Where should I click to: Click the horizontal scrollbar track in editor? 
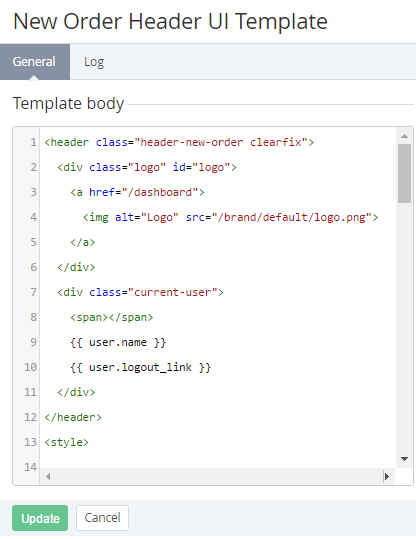pyautogui.click(x=217, y=476)
